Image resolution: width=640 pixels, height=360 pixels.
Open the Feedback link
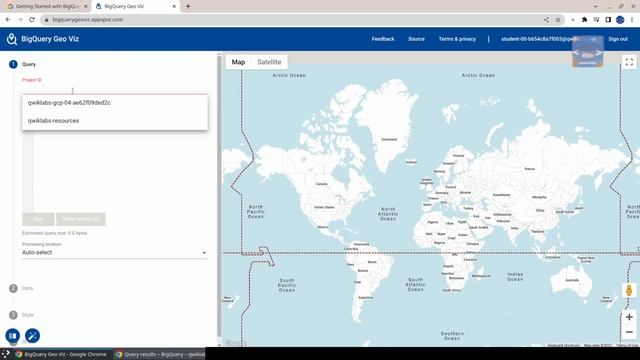click(383, 39)
